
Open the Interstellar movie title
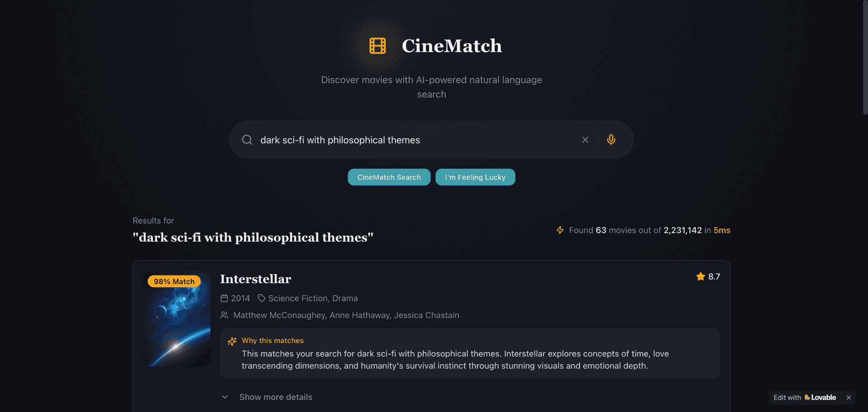[x=255, y=279]
